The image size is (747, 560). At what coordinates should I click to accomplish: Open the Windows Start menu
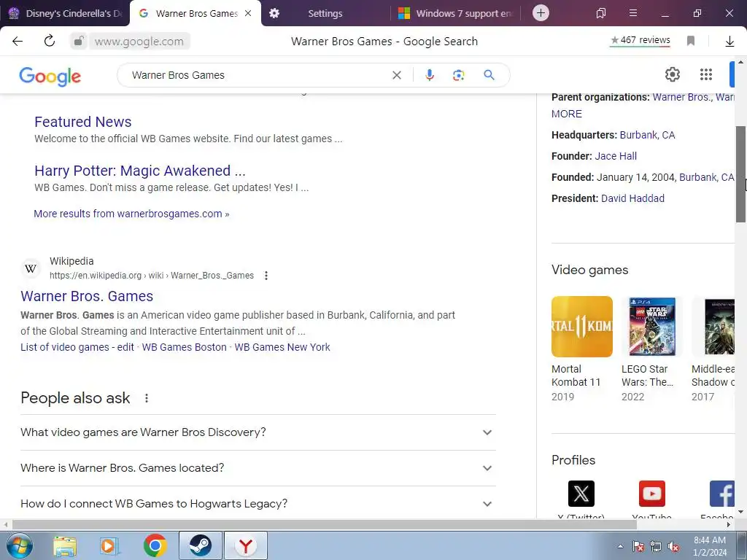20,545
